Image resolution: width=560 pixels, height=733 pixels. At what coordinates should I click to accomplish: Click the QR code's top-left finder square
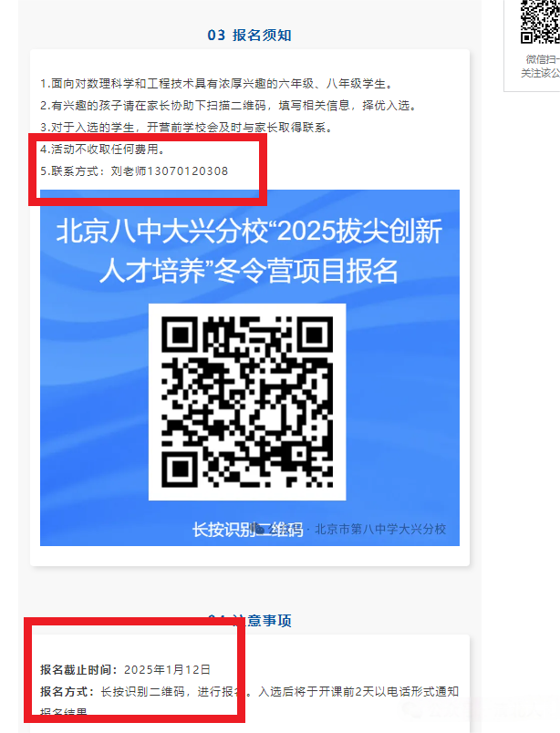click(x=180, y=335)
